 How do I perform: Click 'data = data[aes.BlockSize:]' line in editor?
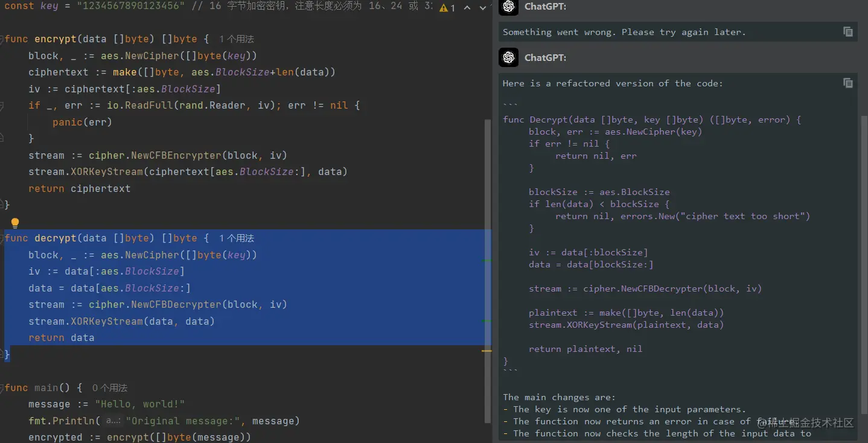pyautogui.click(x=109, y=288)
